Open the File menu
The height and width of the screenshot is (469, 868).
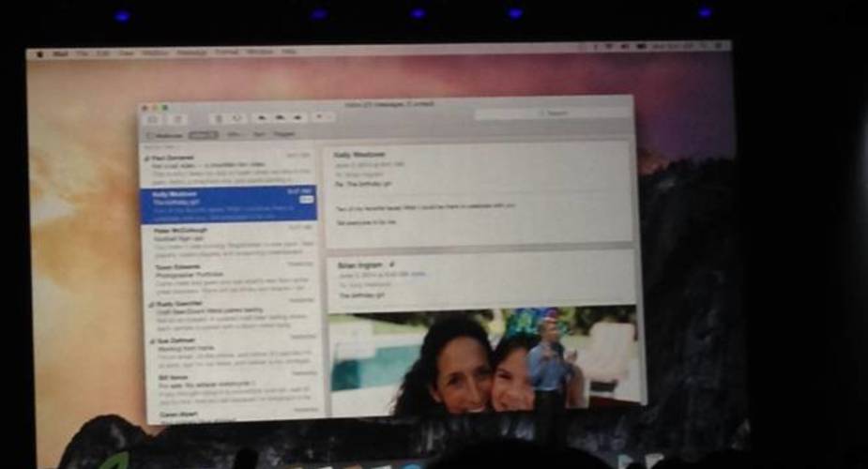[83, 53]
